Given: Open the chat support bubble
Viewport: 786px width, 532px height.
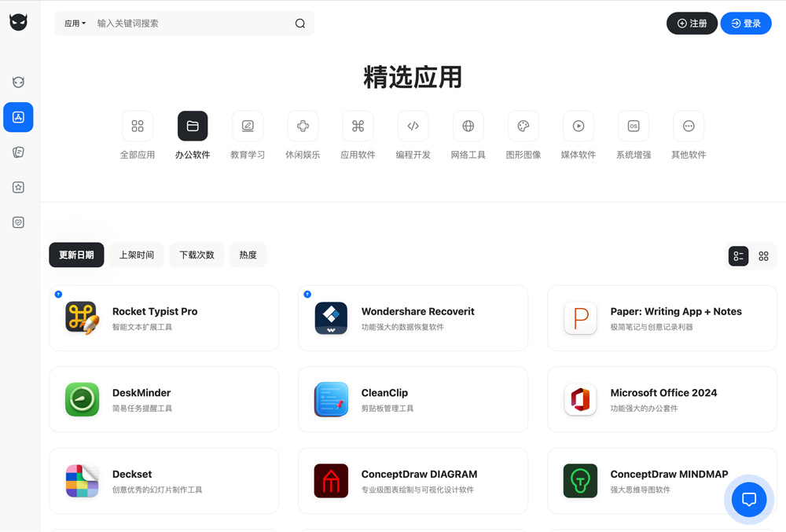Looking at the screenshot, I should (x=748, y=499).
